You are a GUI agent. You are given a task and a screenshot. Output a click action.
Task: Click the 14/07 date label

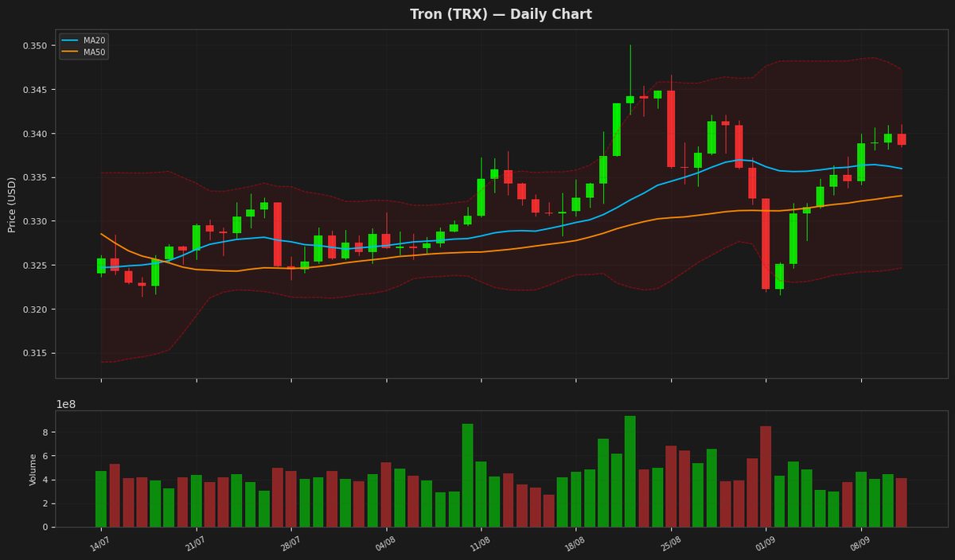99,542
